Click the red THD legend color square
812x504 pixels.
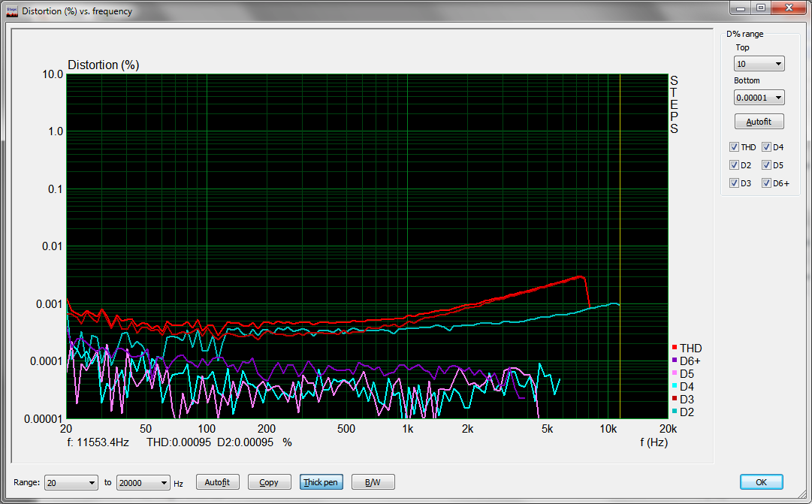[x=675, y=348]
